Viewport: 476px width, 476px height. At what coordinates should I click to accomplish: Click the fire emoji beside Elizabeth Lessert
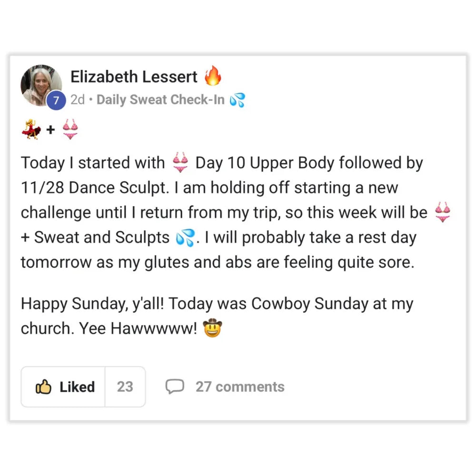pos(213,76)
